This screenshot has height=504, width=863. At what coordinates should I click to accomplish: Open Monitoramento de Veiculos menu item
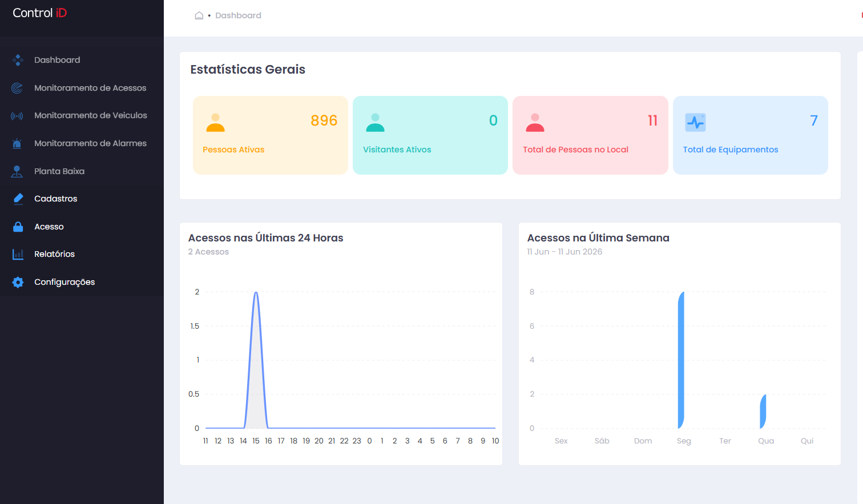click(82, 115)
